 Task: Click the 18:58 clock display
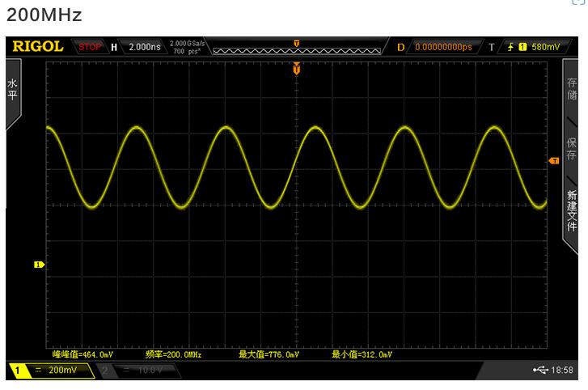click(x=563, y=370)
